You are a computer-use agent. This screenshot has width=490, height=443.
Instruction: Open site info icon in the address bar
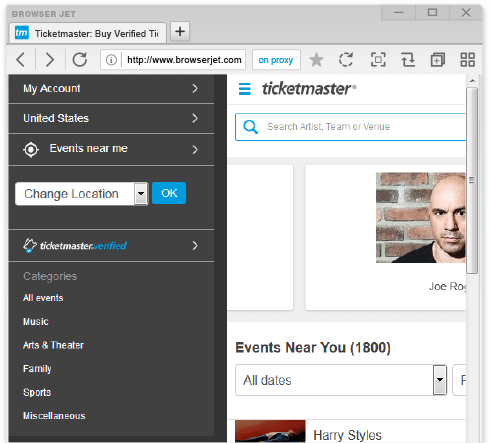111,60
